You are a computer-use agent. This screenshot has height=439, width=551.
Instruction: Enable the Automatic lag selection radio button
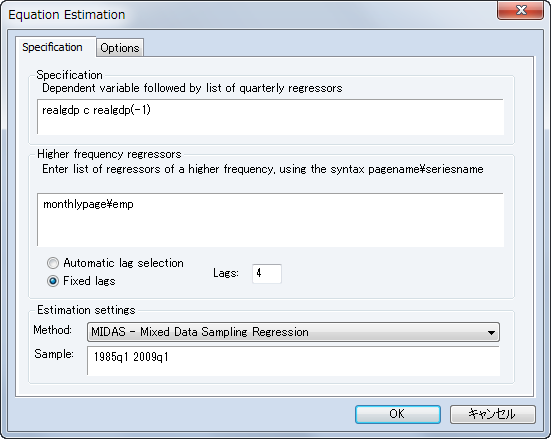[53, 263]
